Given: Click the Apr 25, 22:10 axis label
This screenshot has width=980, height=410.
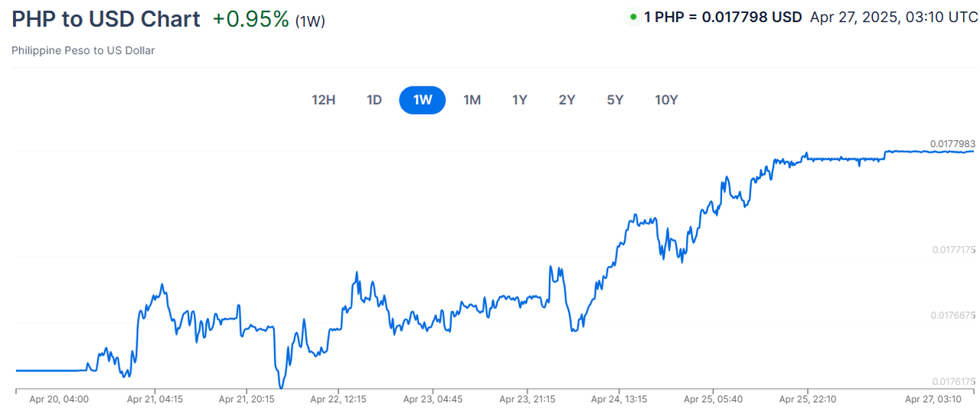Looking at the screenshot, I should point(807,399).
